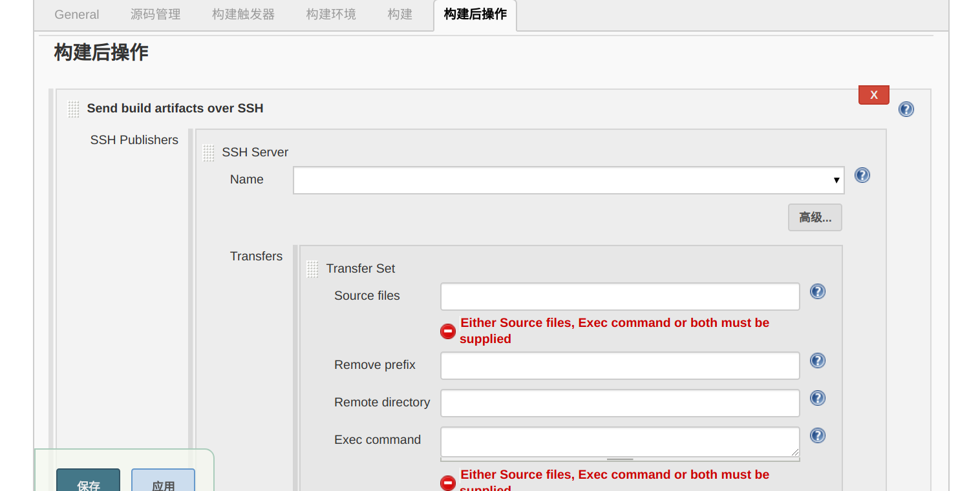The image size is (980, 491).
Task: Click the Exec command resize handle bar
Action: [x=620, y=459]
